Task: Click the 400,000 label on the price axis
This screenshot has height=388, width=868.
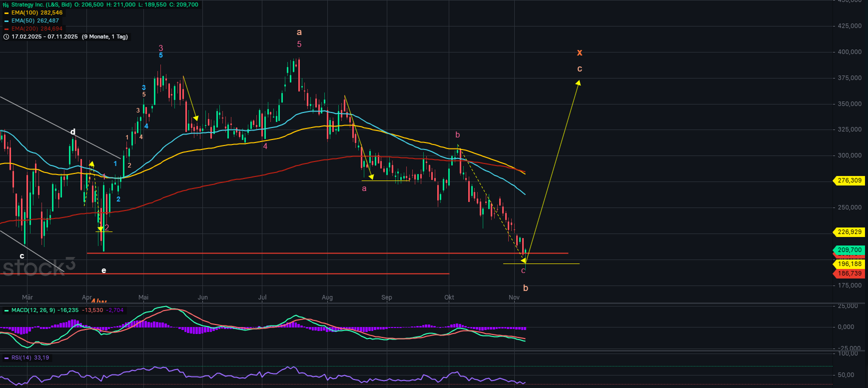Action: pyautogui.click(x=850, y=52)
